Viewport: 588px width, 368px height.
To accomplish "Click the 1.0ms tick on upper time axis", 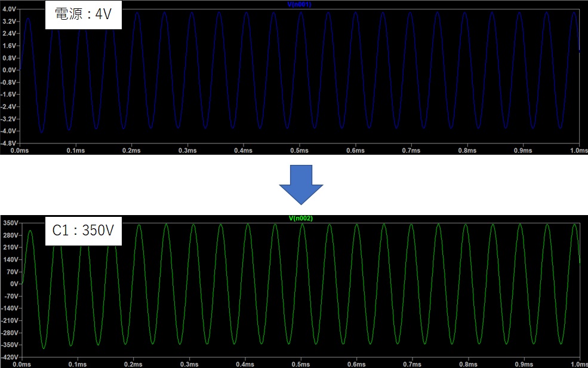I will pos(578,151).
